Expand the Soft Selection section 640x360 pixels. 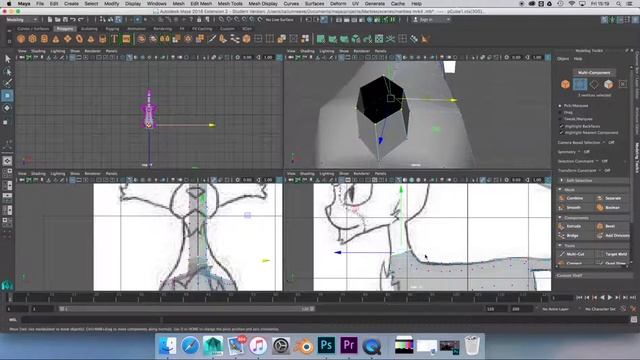pos(593,180)
